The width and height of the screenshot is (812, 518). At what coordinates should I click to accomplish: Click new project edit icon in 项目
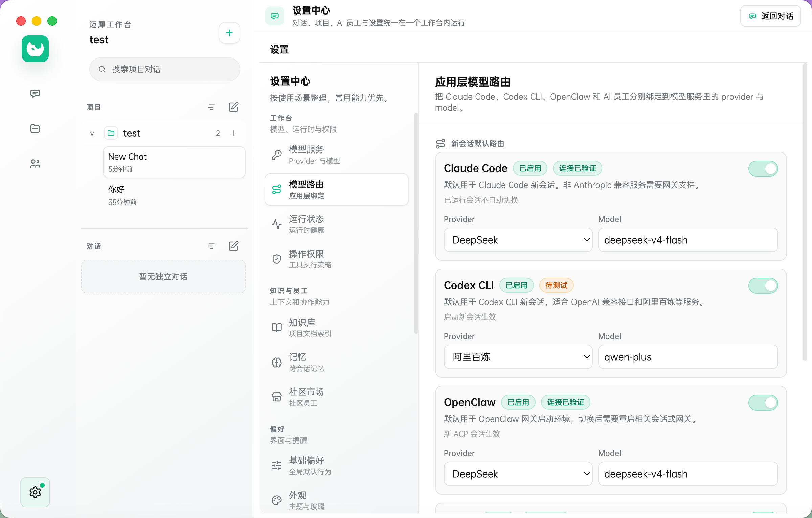[x=233, y=107]
